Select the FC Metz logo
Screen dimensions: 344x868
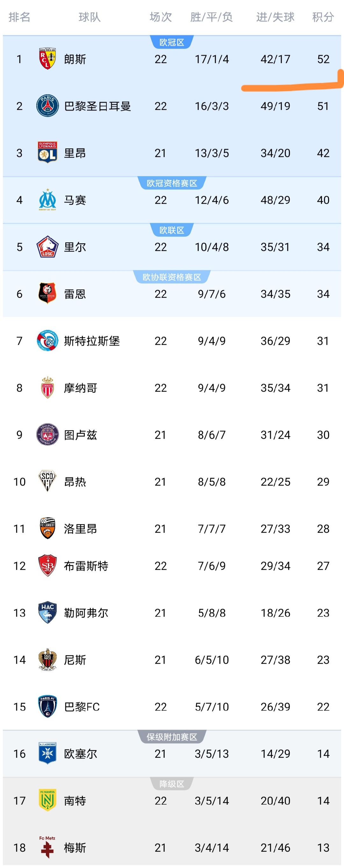[x=47, y=847]
